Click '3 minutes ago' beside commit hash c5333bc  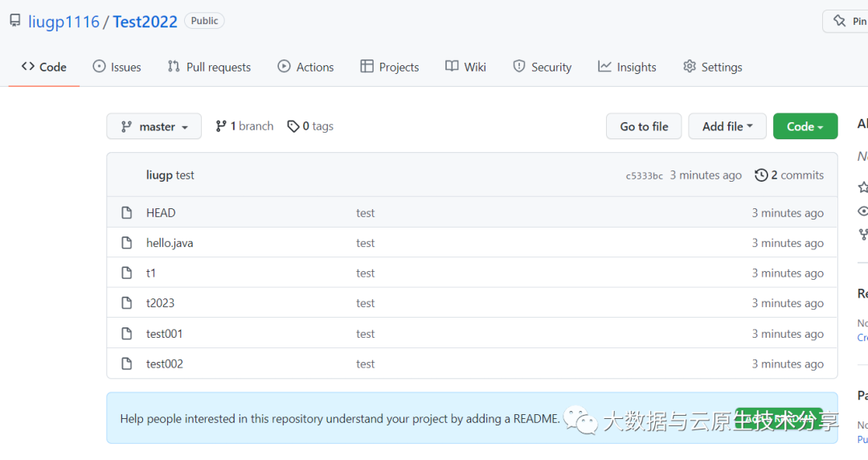point(706,175)
